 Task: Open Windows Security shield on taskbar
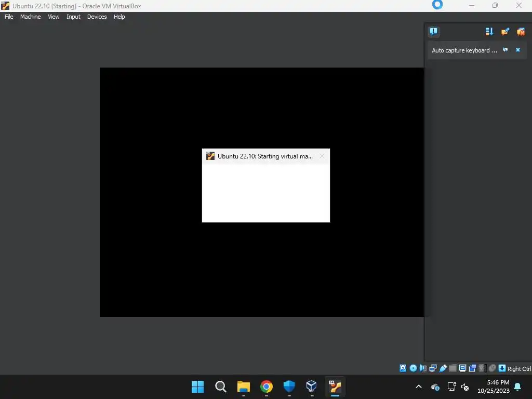click(x=289, y=387)
